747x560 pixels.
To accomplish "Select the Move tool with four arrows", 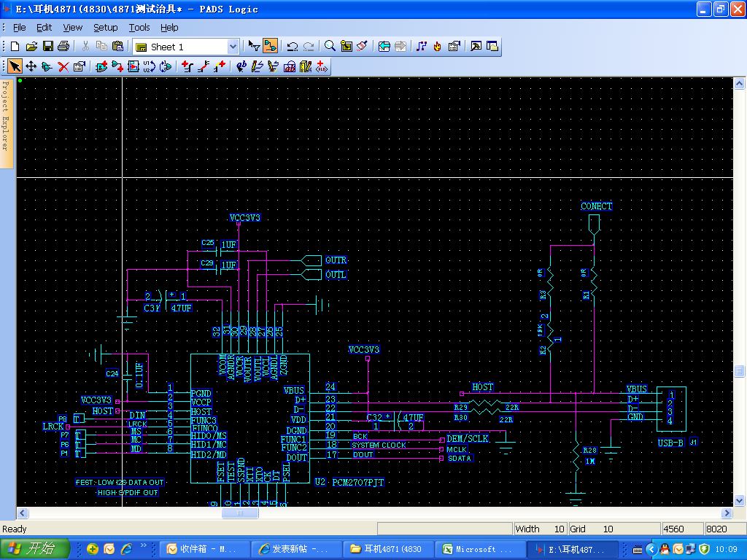I will pos(31,67).
